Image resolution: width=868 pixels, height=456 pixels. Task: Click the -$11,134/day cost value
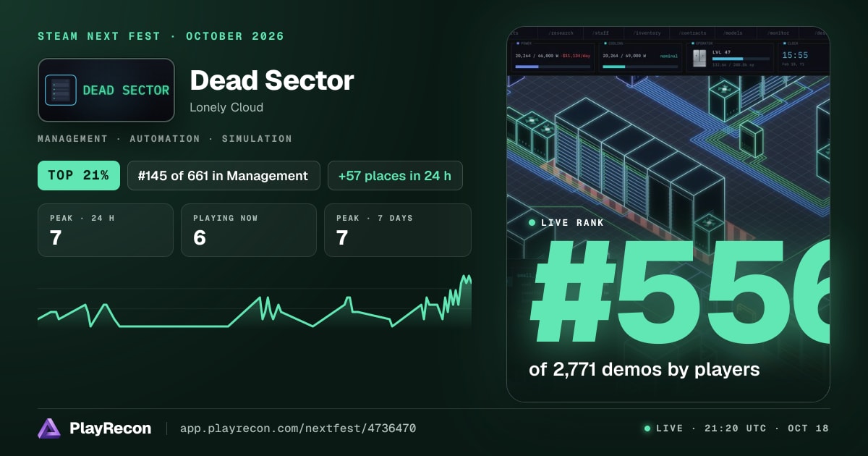(576, 56)
